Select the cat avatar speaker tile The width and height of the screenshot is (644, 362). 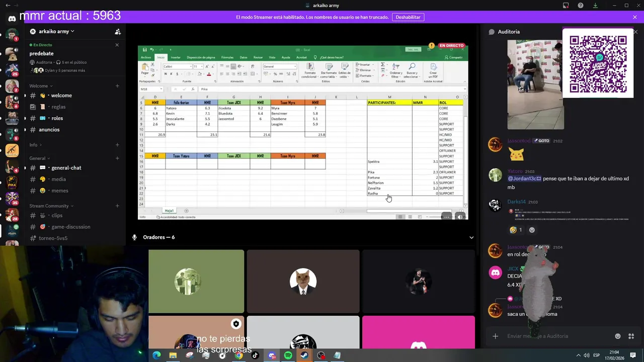coord(303,282)
